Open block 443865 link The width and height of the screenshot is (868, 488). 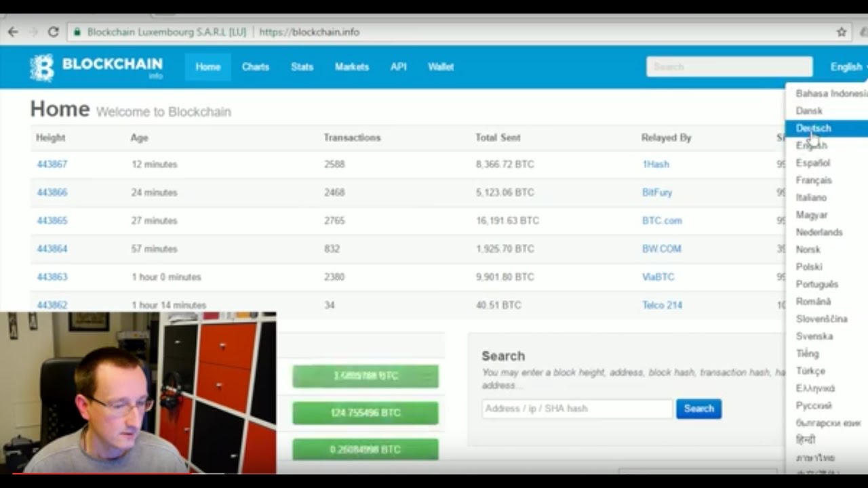coord(52,221)
